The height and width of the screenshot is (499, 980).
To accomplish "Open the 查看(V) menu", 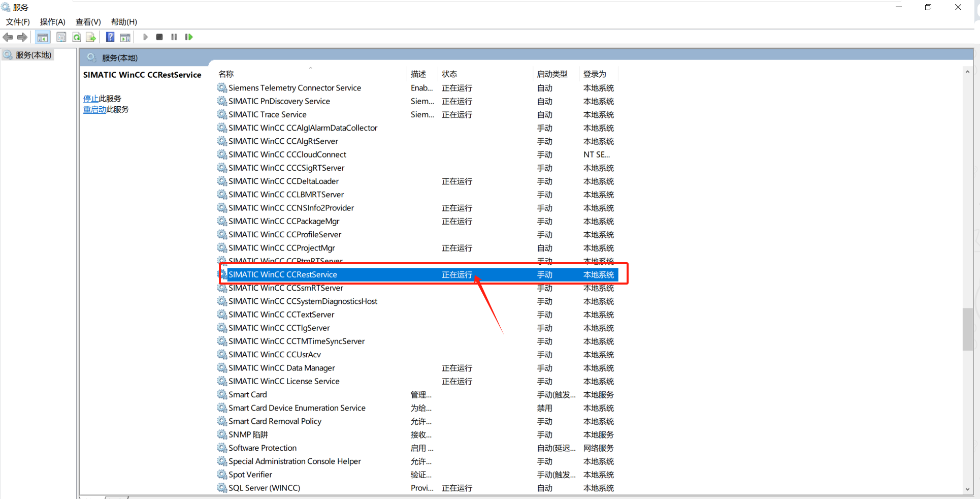I will click(88, 22).
